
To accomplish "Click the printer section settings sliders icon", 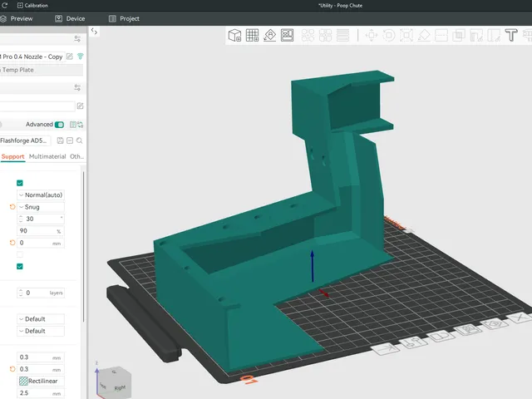I will [x=77, y=39].
